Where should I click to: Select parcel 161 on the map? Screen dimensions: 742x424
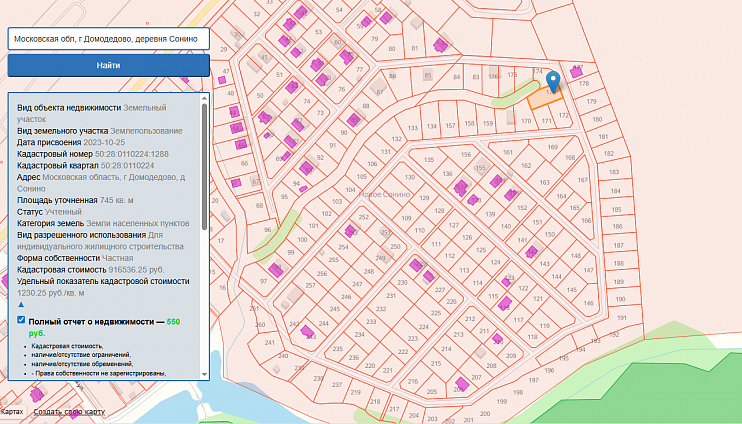point(508,152)
